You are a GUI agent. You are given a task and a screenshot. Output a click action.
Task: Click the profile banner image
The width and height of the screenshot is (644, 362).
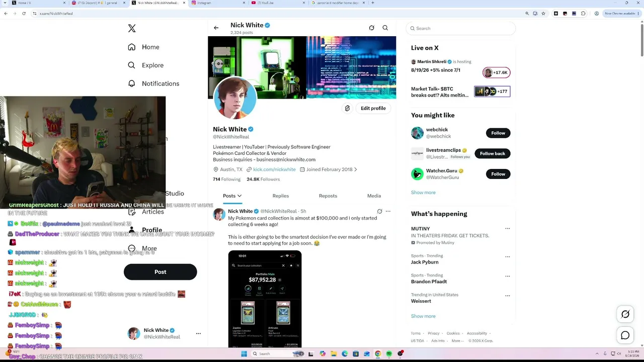302,67
